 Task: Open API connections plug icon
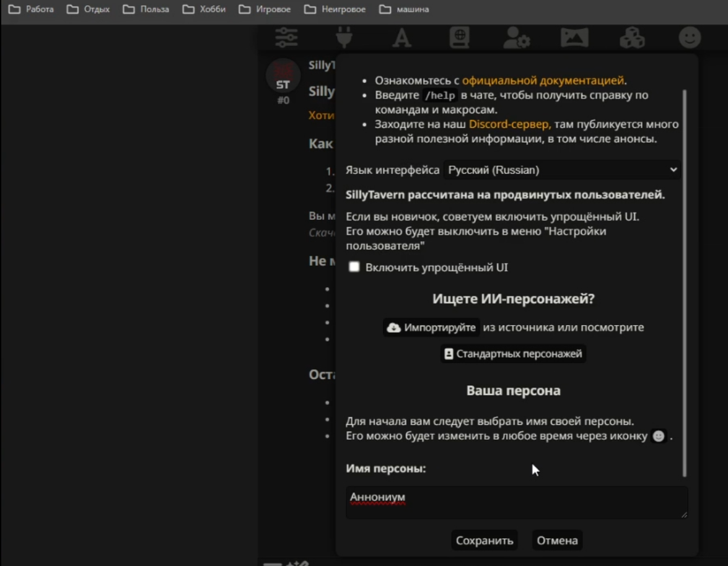pos(344,38)
